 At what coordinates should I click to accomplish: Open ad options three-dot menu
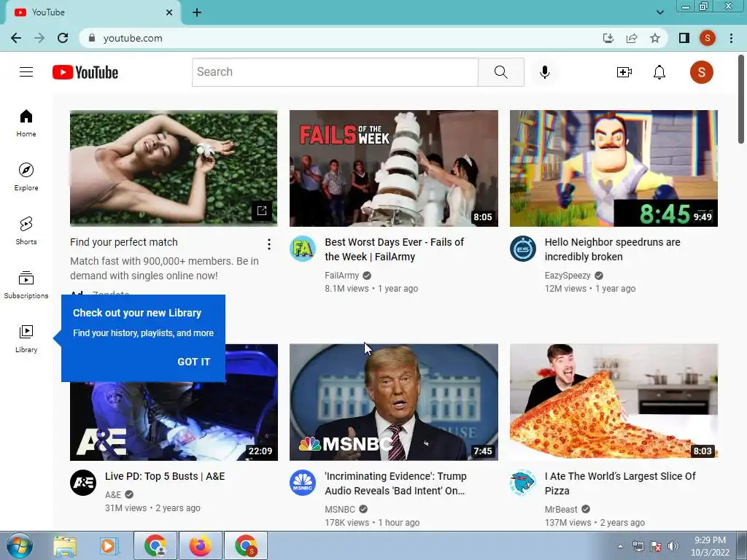click(269, 244)
